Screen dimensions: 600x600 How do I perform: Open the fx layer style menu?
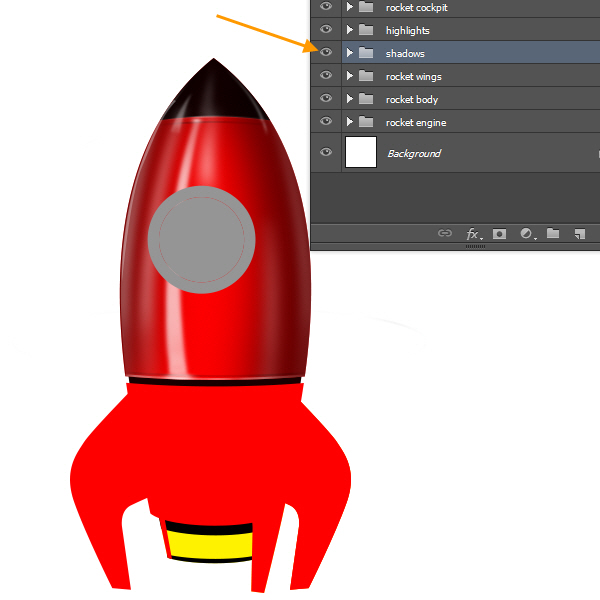click(472, 234)
